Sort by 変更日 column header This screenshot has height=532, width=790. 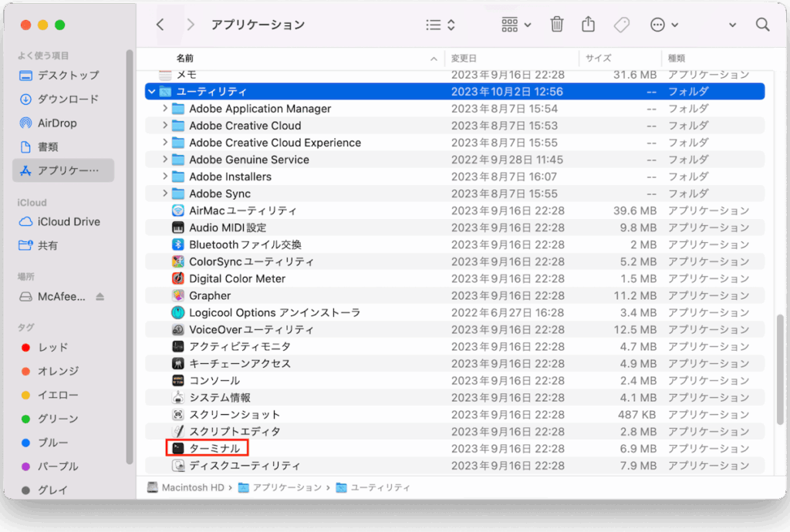pos(464,58)
